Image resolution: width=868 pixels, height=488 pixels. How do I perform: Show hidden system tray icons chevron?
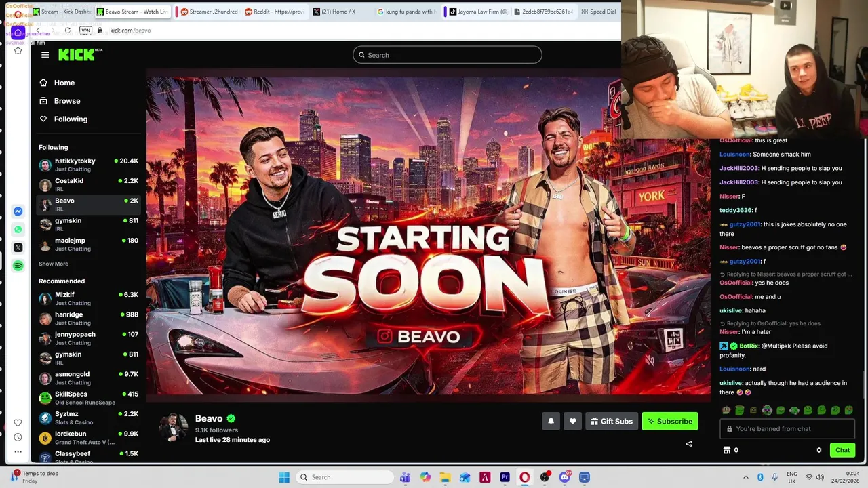[x=746, y=477]
